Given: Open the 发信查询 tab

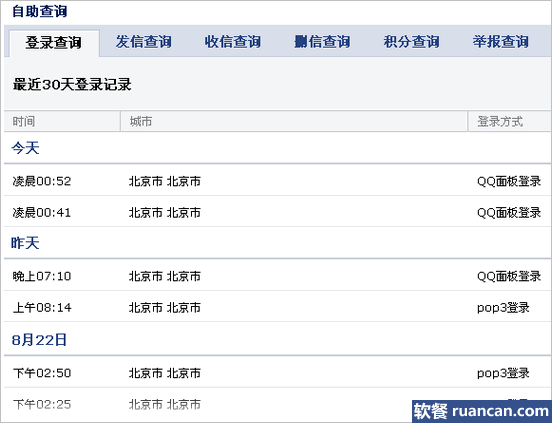Looking at the screenshot, I should point(144,42).
